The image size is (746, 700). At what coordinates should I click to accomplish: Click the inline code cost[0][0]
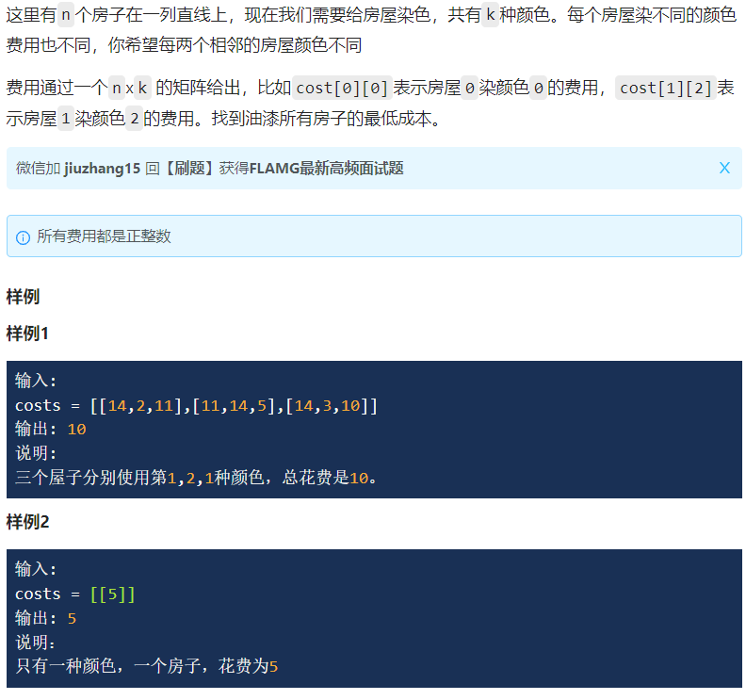tap(342, 88)
